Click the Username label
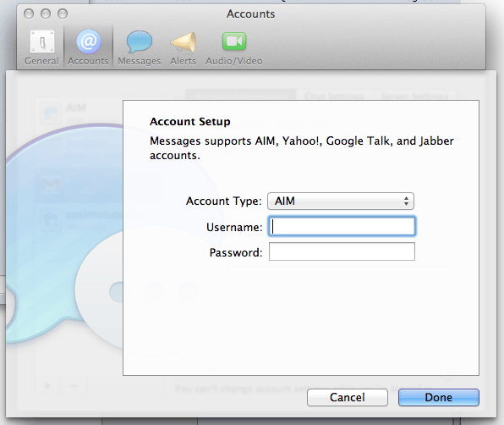Image resolution: width=504 pixels, height=425 pixels. (x=234, y=228)
